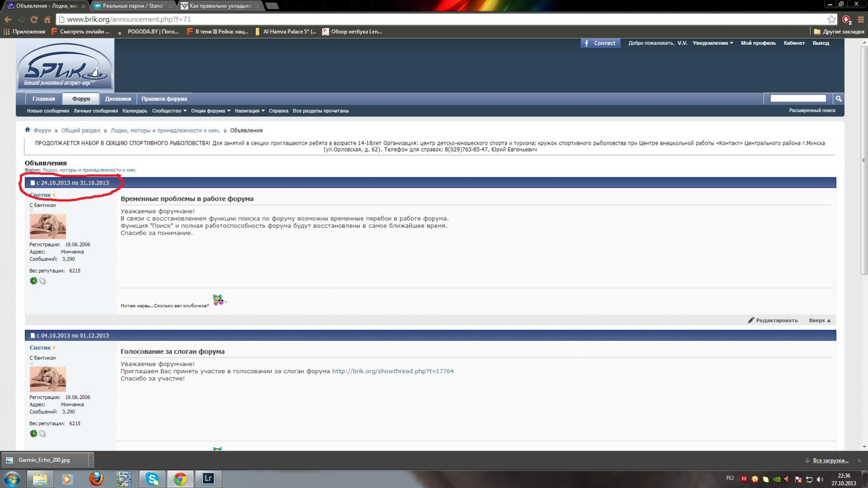Expand the Сообщество menu
This screenshot has width=868, height=488.
[x=169, y=111]
